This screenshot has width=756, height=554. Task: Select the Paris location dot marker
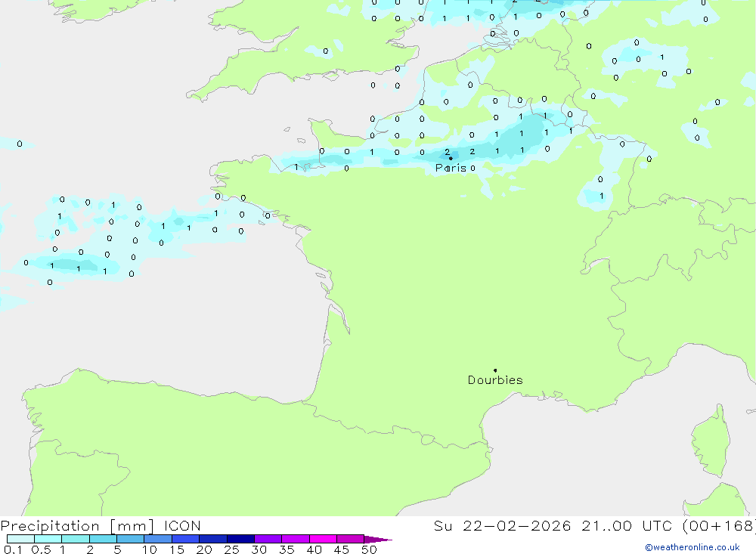(451, 158)
